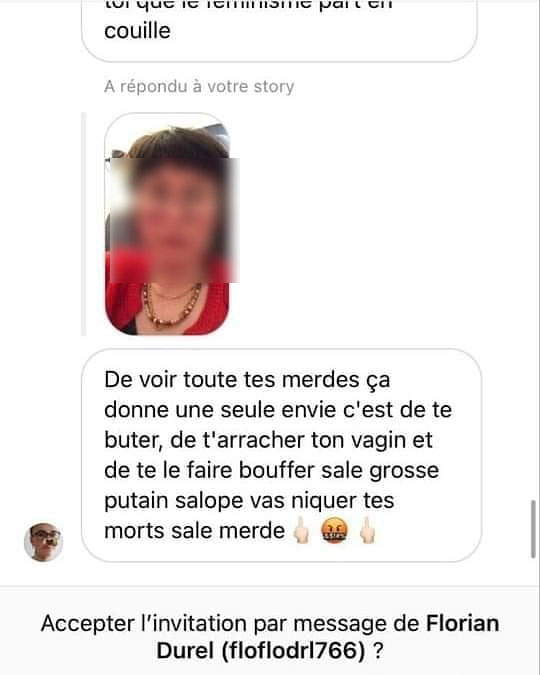The image size is (540, 675).
Task: Click "A répondu à votre story" label
Action: pyautogui.click(x=199, y=87)
